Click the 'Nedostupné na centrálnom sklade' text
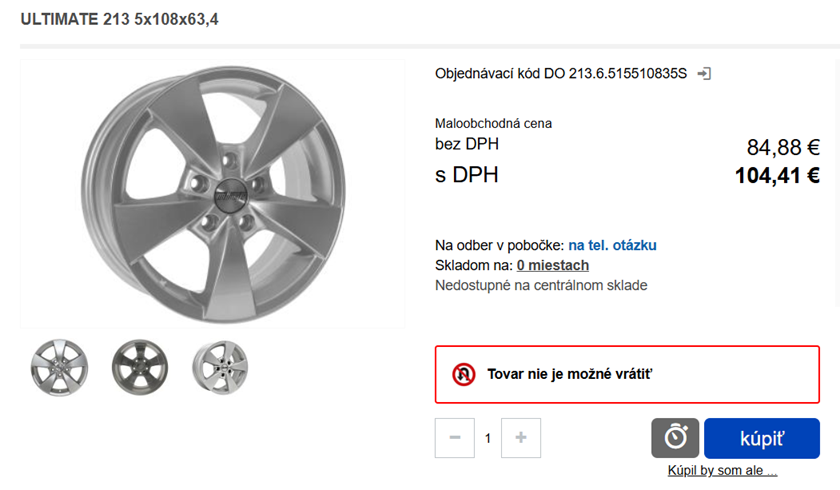 pos(541,285)
